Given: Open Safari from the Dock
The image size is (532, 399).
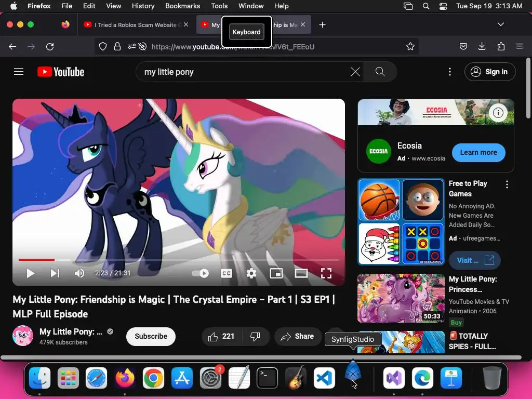Looking at the screenshot, I should point(96,378).
